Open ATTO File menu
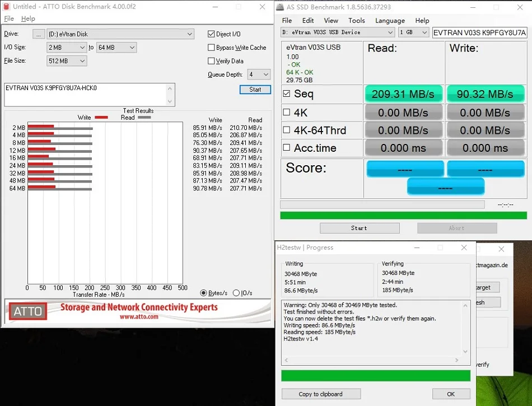 click(9, 18)
